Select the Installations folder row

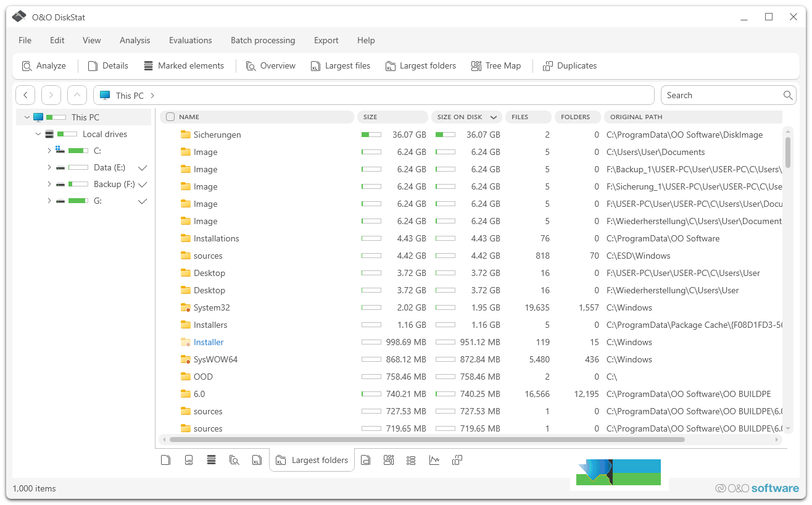471,238
